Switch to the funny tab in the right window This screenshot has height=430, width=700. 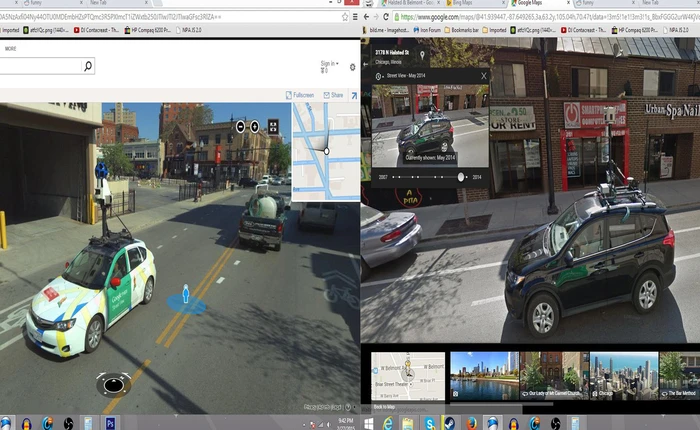(600, 3)
